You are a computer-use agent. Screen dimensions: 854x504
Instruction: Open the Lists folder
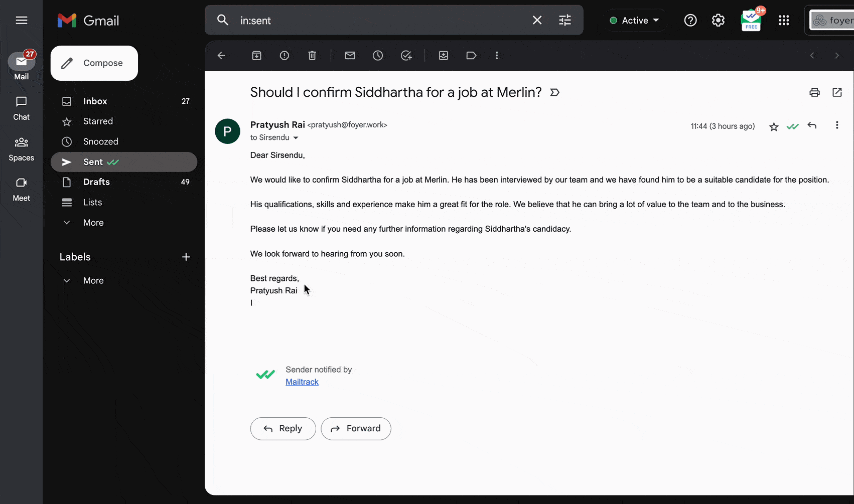pyautogui.click(x=124, y=203)
